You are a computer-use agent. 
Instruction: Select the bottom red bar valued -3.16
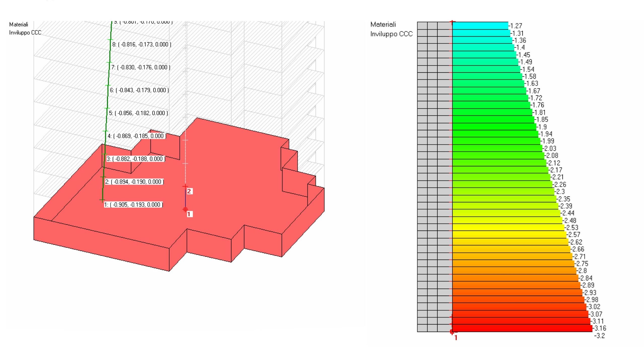pyautogui.click(x=522, y=328)
